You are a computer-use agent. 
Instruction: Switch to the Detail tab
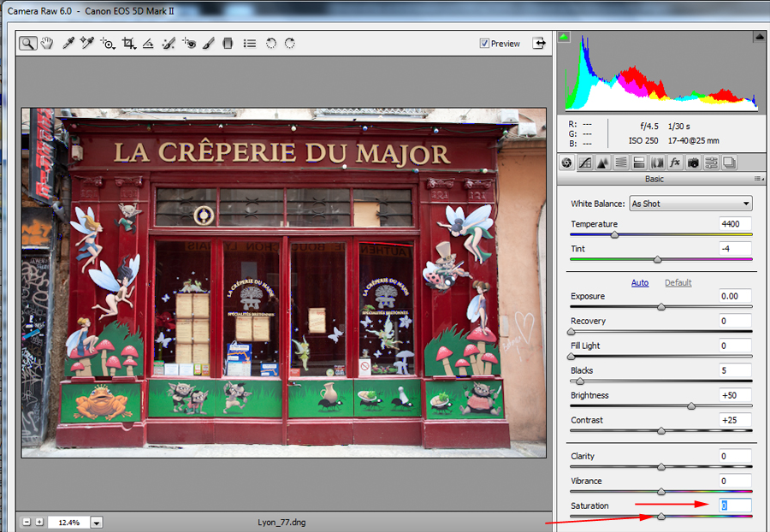(x=602, y=163)
